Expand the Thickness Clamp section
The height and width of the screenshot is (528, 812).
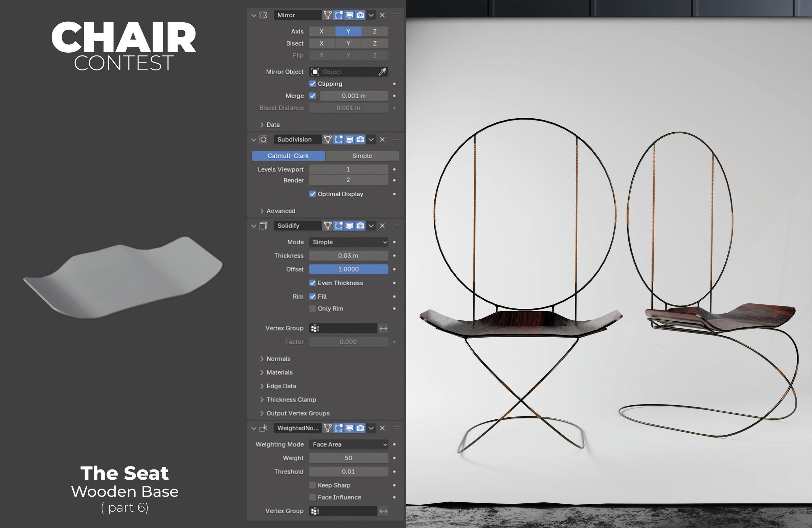click(291, 400)
